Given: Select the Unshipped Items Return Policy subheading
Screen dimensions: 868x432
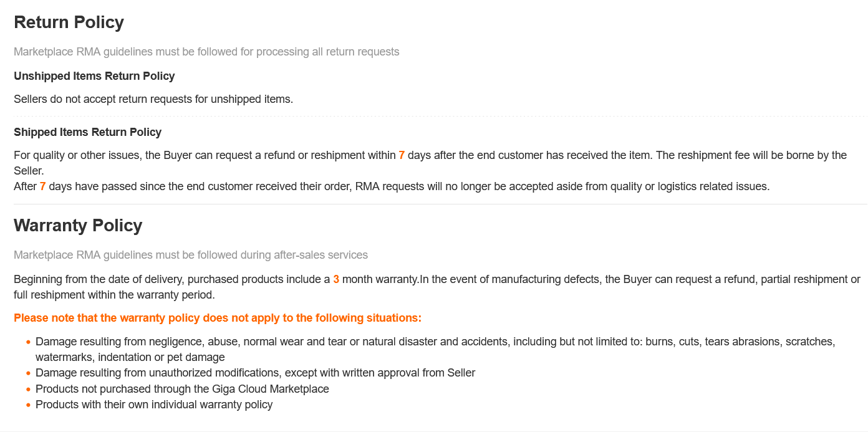Looking at the screenshot, I should point(94,76).
